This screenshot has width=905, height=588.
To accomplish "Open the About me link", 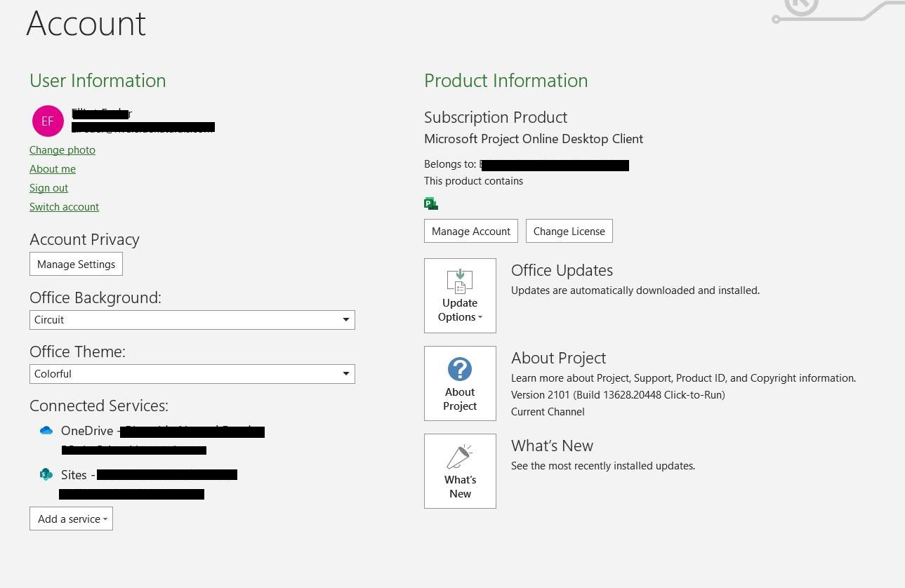I will [x=53, y=168].
